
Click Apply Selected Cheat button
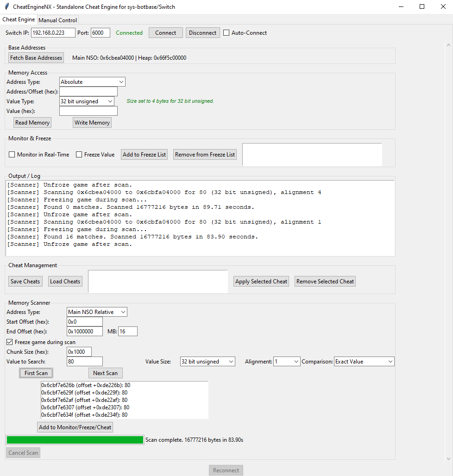point(261,282)
